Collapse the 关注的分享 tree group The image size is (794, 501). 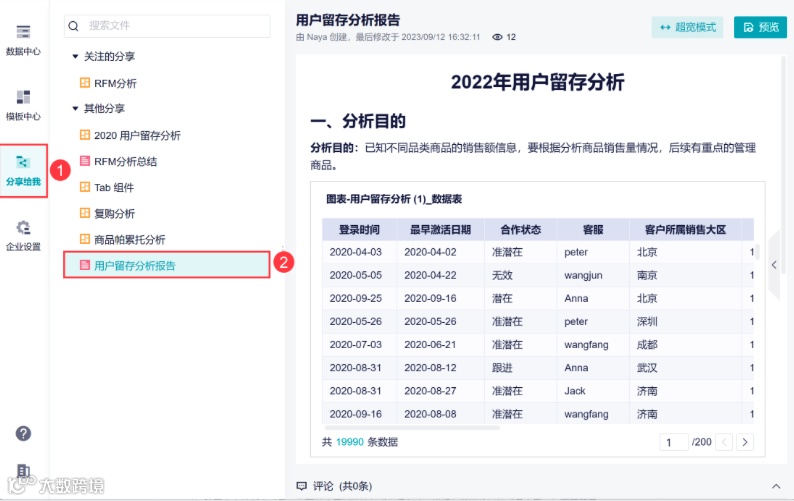click(x=75, y=56)
